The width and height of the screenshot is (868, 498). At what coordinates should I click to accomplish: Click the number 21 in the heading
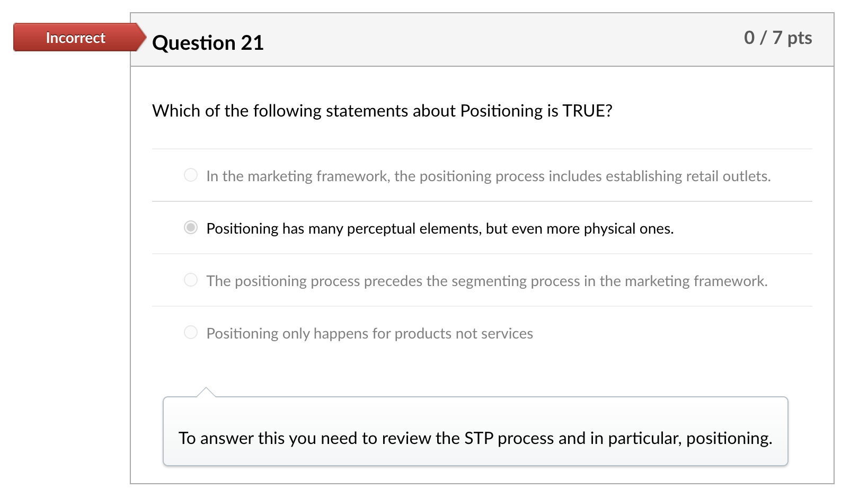(x=252, y=43)
